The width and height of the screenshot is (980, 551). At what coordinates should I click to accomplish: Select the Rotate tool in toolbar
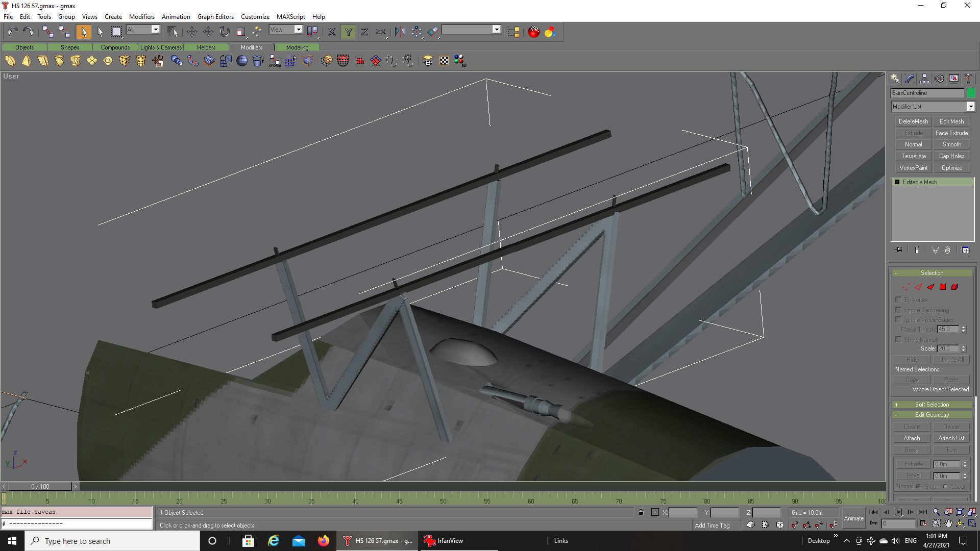pos(225,32)
